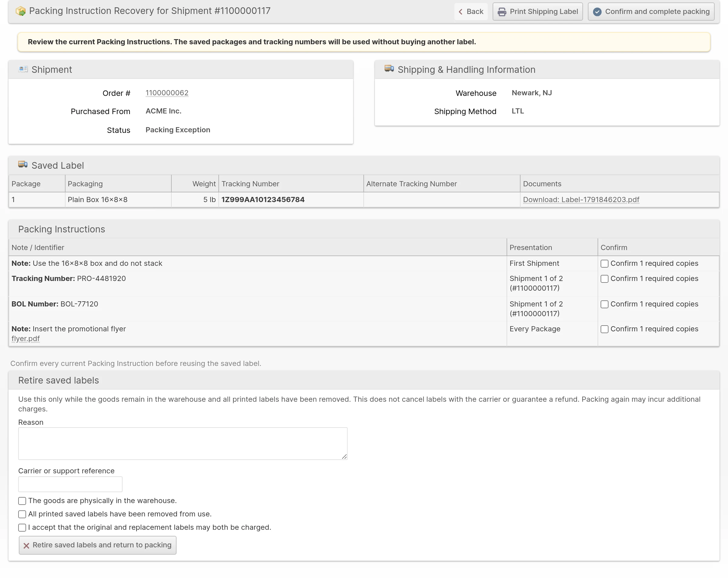Click the Documents column header
This screenshot has height=585, width=728.
620,184
